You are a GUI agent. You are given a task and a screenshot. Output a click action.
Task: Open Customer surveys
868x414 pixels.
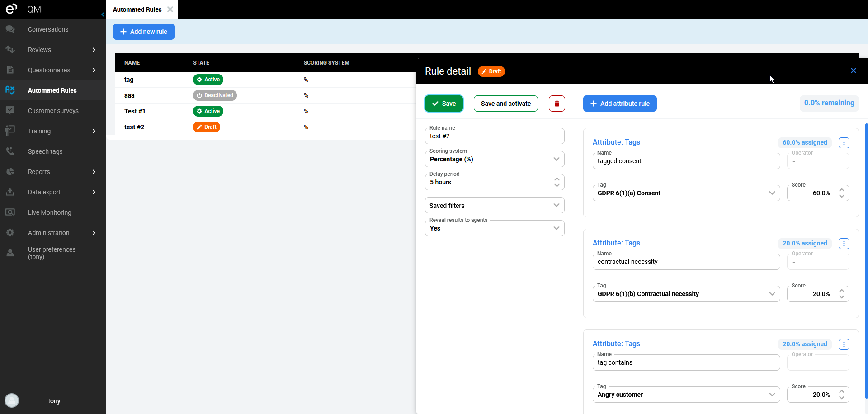[53, 111]
